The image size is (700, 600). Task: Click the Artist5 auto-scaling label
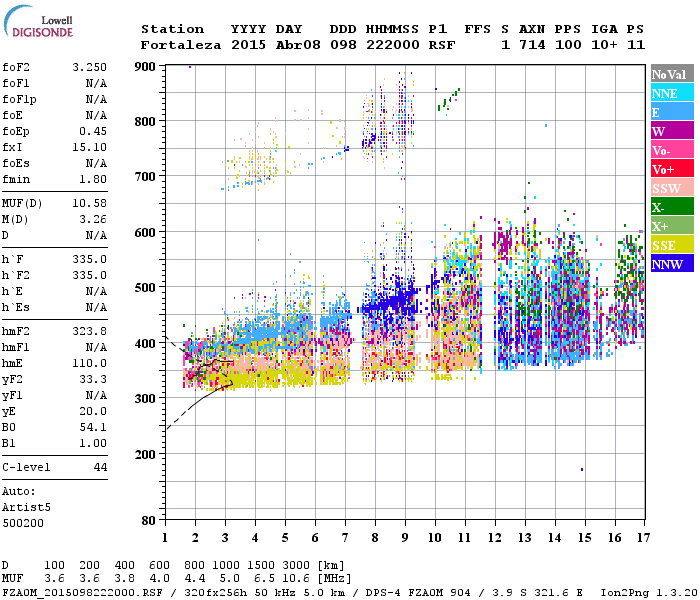(26, 508)
